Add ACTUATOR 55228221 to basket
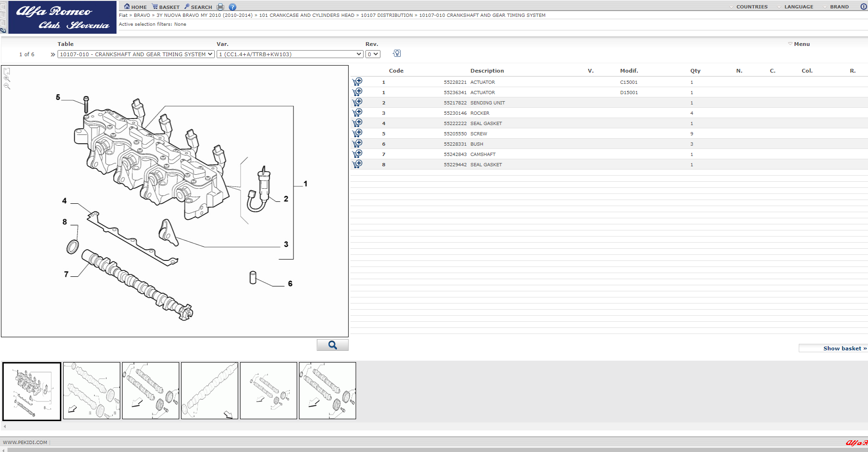 click(357, 82)
